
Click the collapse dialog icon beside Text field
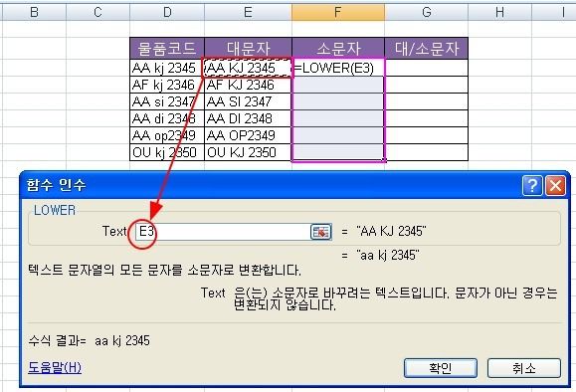tap(320, 232)
